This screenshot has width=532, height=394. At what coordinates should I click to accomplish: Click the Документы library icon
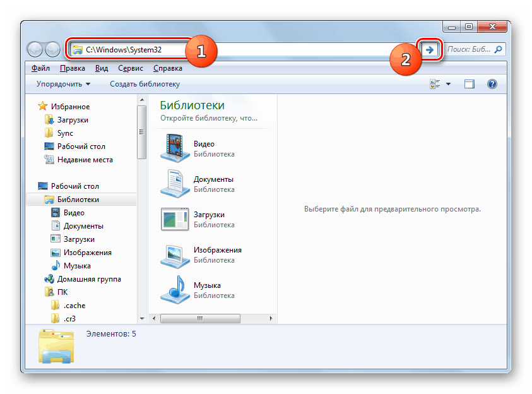(175, 184)
